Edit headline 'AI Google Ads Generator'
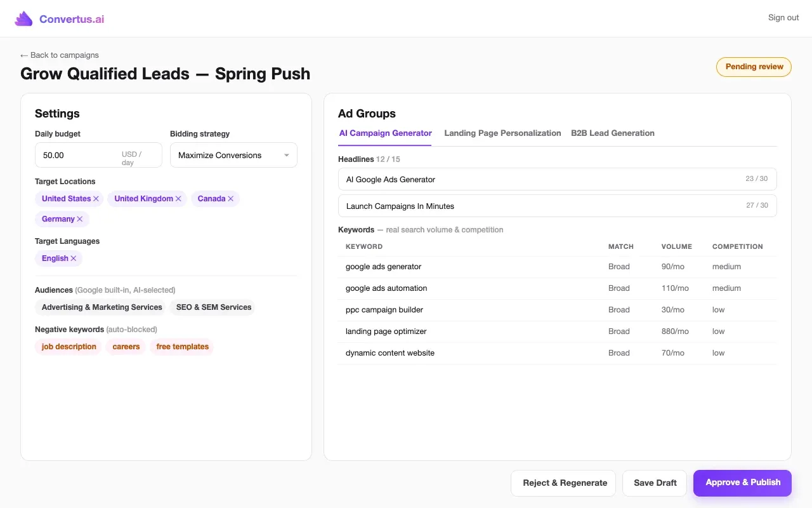The image size is (812, 508). click(558, 179)
